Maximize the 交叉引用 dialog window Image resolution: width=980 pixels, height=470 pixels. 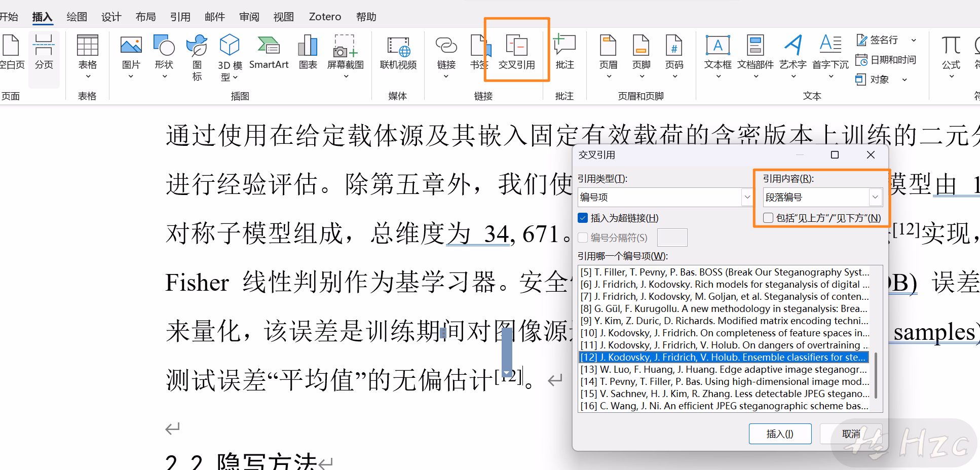point(835,155)
